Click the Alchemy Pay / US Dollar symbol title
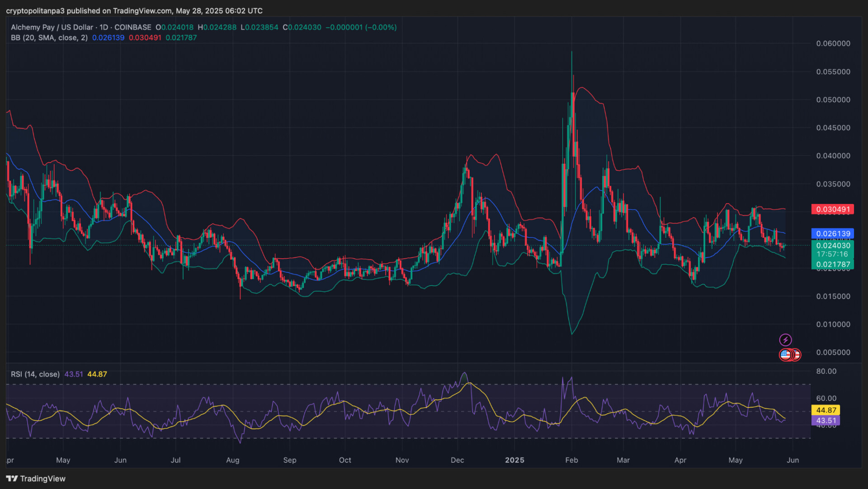The width and height of the screenshot is (868, 489). tap(52, 27)
